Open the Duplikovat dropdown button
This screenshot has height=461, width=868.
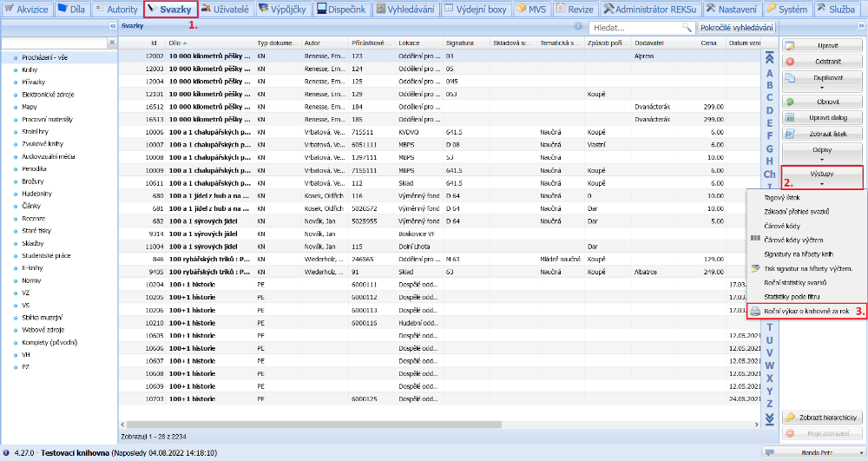(821, 82)
